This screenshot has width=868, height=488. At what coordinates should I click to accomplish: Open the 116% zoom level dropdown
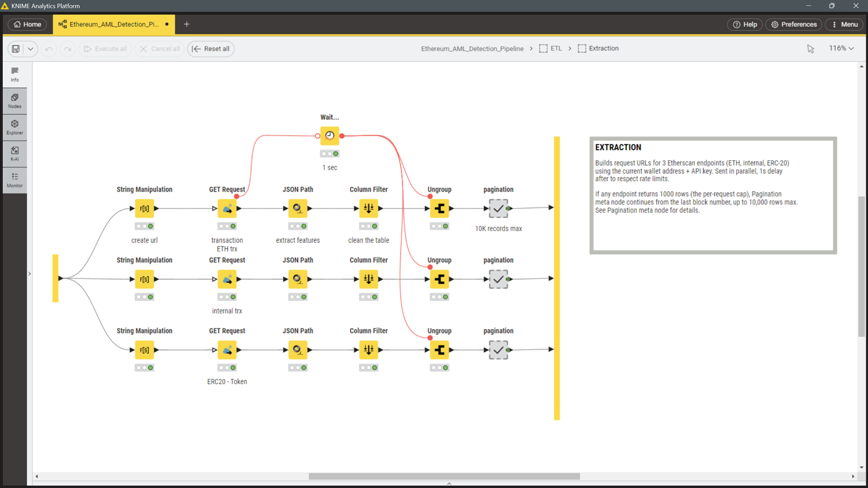click(841, 48)
